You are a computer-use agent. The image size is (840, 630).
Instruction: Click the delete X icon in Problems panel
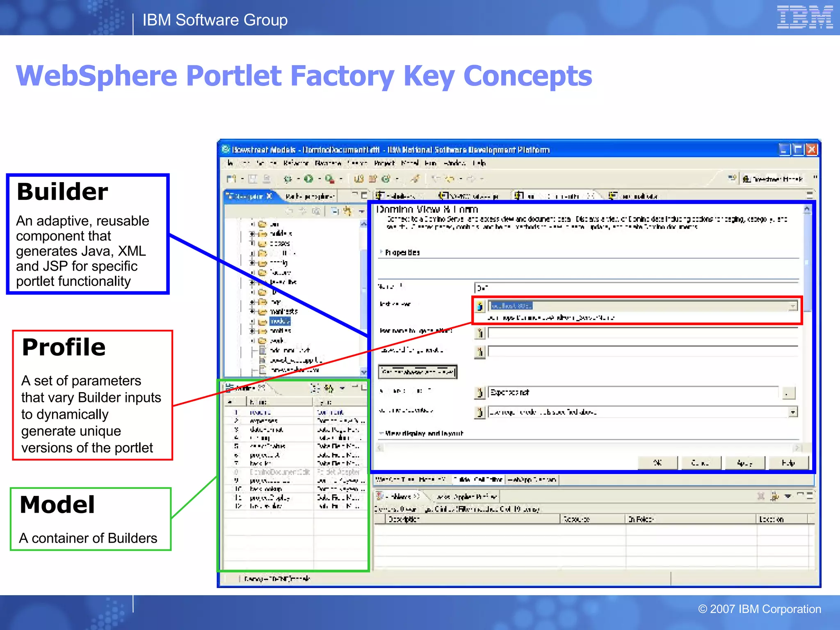point(761,497)
